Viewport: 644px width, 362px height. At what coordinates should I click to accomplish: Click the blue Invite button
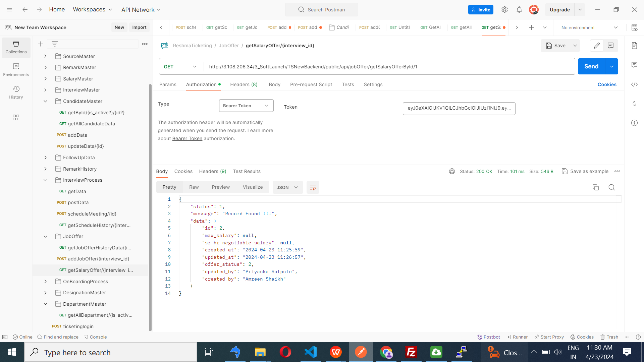click(481, 10)
